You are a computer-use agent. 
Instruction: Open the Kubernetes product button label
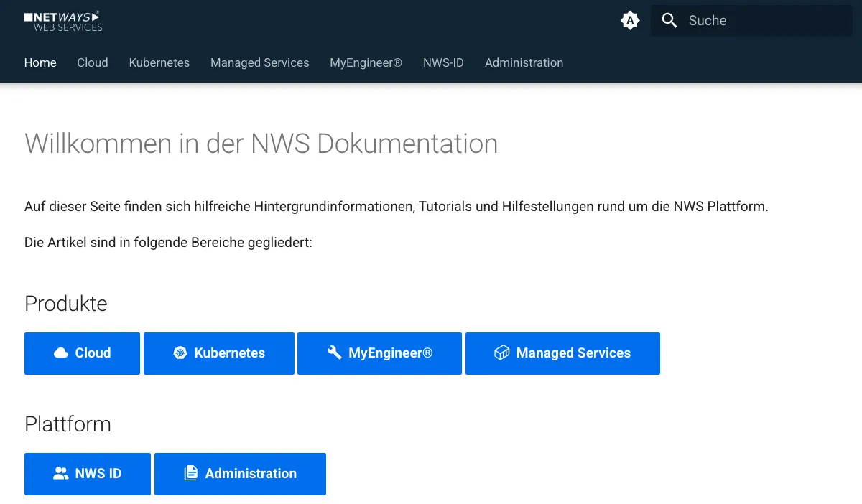click(230, 353)
